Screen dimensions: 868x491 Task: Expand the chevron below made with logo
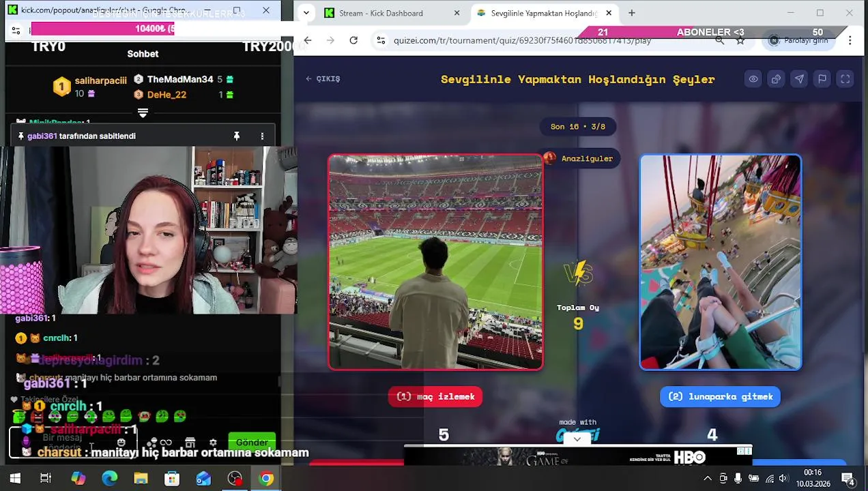[577, 440]
